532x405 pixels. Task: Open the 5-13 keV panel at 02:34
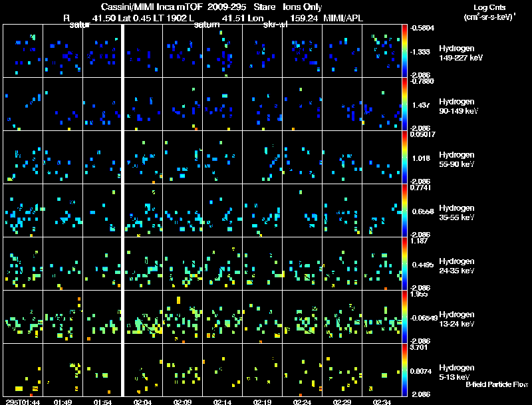click(382, 370)
